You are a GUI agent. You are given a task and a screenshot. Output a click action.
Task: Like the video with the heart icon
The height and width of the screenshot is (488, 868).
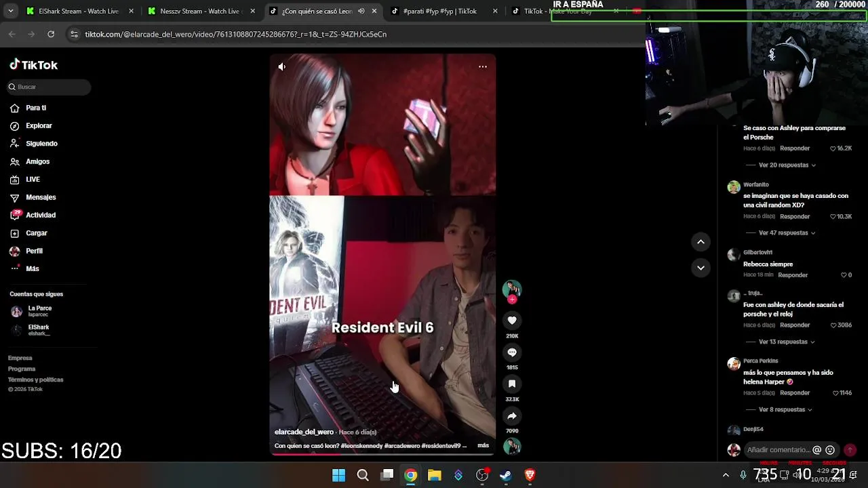pyautogui.click(x=512, y=321)
